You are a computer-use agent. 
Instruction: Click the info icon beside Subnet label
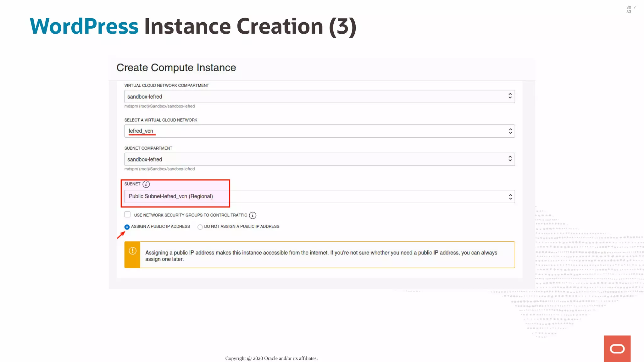[146, 184]
